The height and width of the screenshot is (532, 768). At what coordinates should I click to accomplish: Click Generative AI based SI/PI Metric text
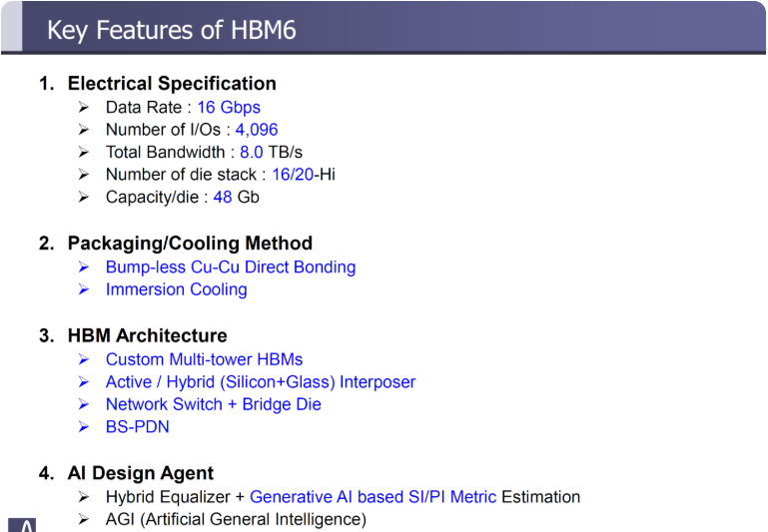pyautogui.click(x=373, y=497)
